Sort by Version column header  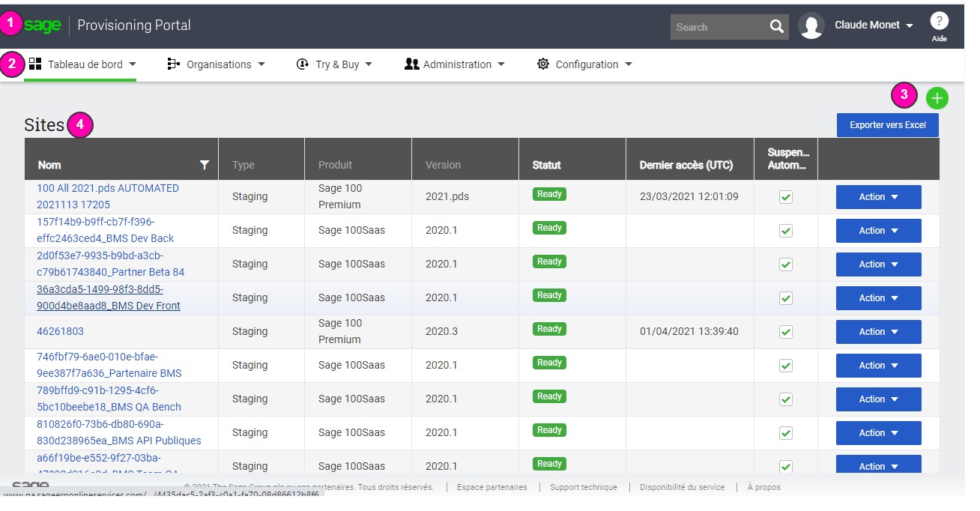pos(444,165)
